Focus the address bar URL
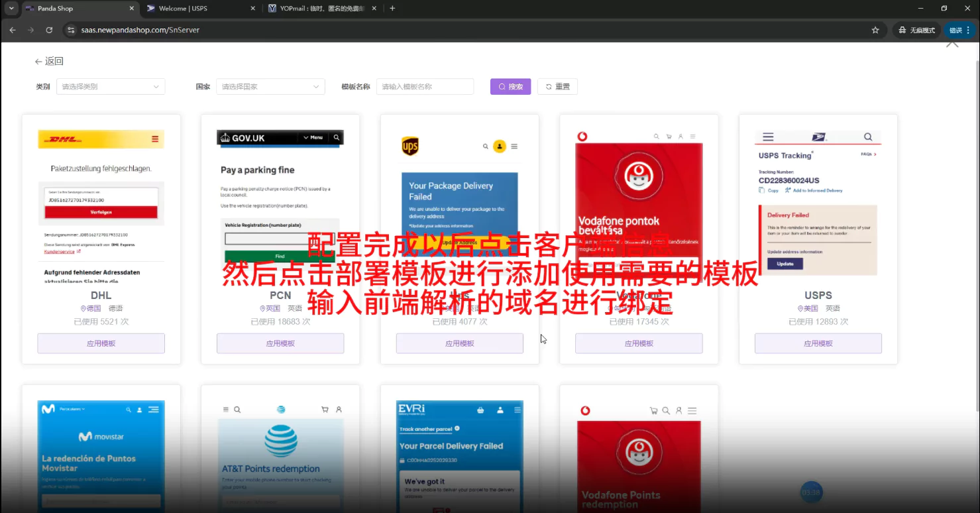The image size is (980, 513). (x=140, y=30)
